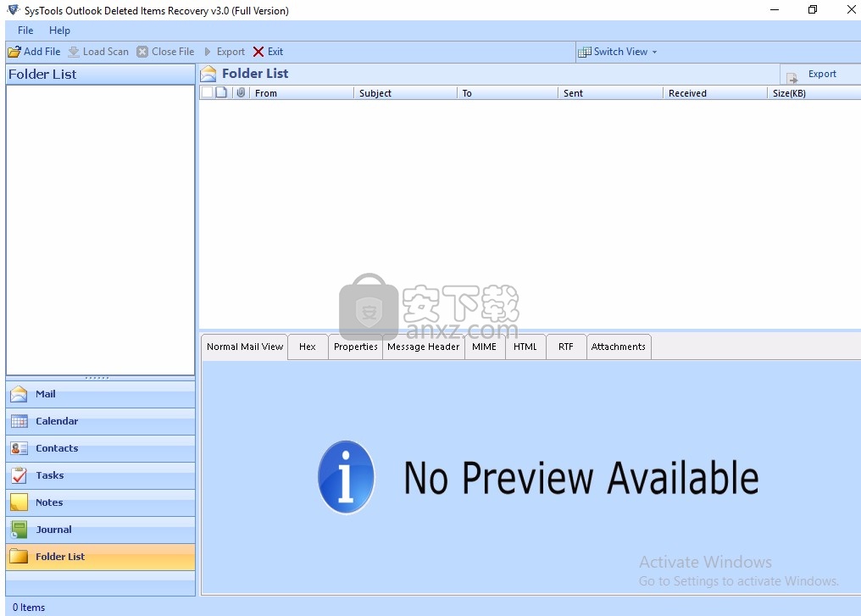Image resolution: width=861 pixels, height=616 pixels.
Task: Click the envelope icon beside Folder List heading
Action: [208, 74]
